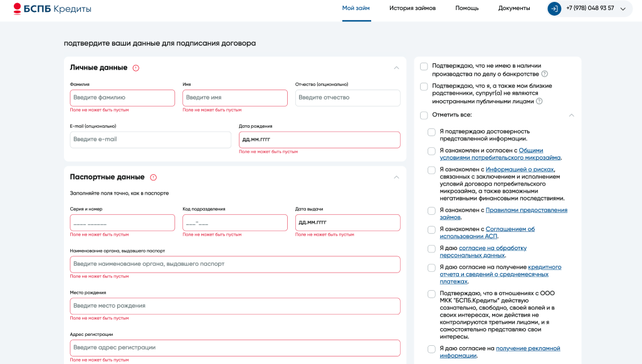Open the Документы section
Viewport: 642px width, 364px height.
click(x=514, y=9)
